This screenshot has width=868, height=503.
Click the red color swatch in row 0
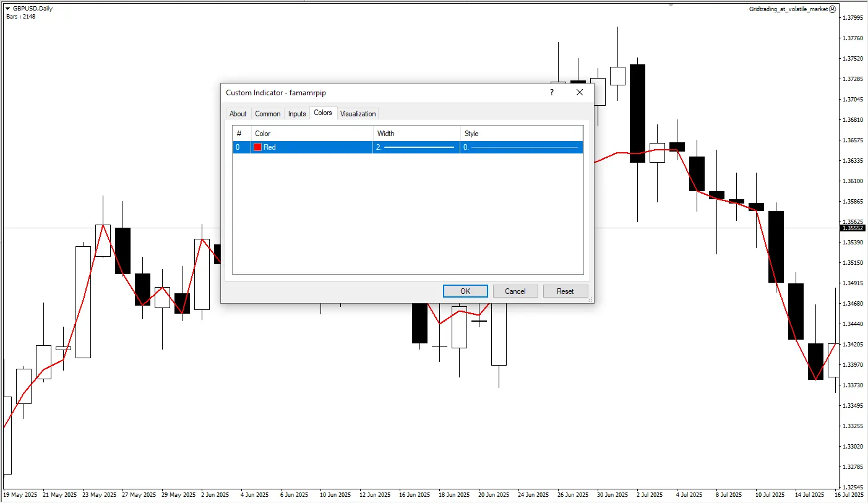(257, 147)
